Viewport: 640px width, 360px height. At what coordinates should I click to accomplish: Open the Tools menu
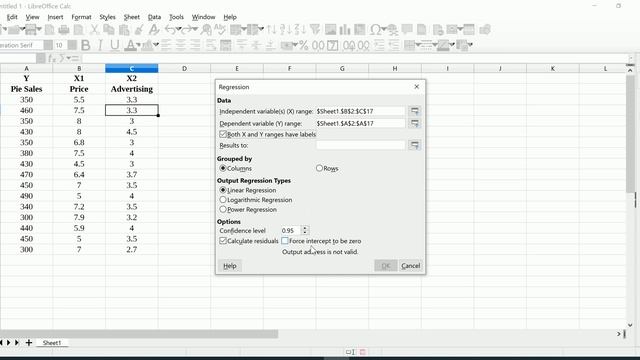[176, 17]
